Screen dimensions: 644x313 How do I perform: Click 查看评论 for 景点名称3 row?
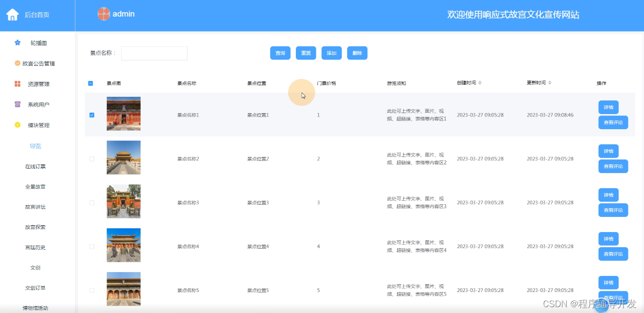(613, 210)
